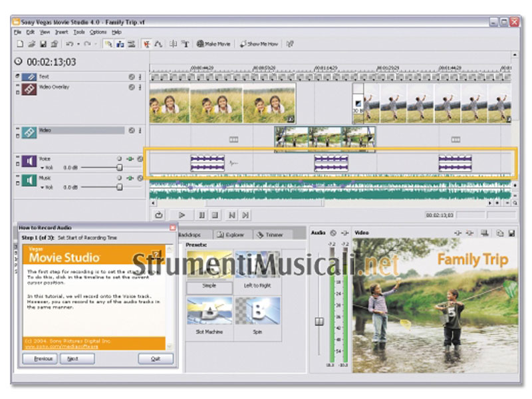Minimize the Video track height

tap(18, 128)
